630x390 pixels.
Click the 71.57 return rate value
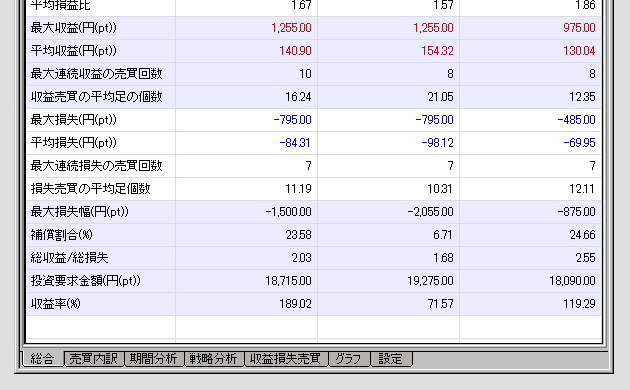(x=440, y=304)
